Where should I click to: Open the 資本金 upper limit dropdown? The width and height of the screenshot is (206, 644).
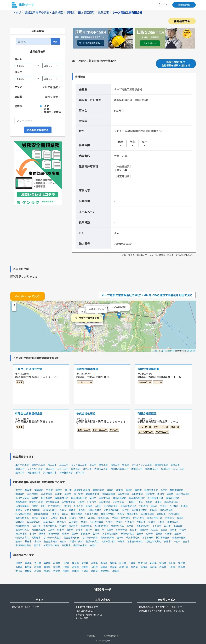click(51, 65)
